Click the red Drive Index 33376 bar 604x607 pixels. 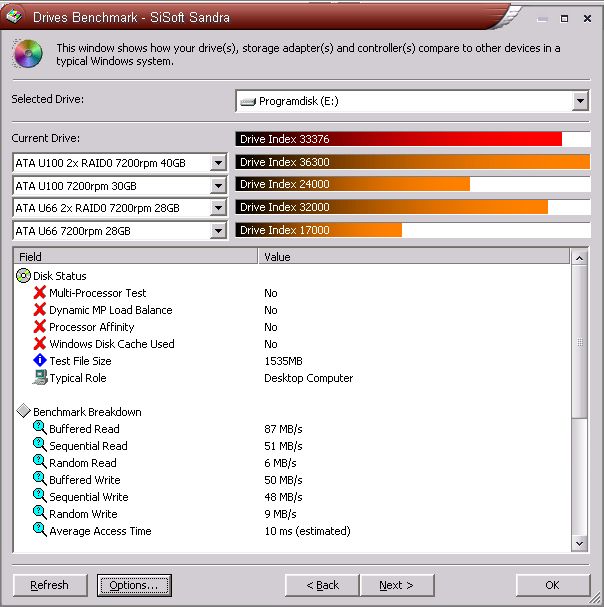point(399,139)
